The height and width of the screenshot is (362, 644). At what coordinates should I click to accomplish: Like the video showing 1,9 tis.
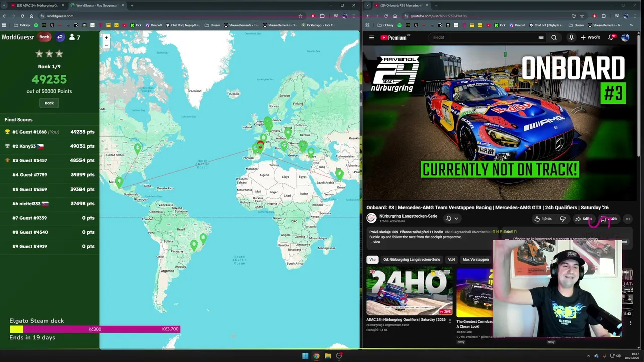point(543,219)
